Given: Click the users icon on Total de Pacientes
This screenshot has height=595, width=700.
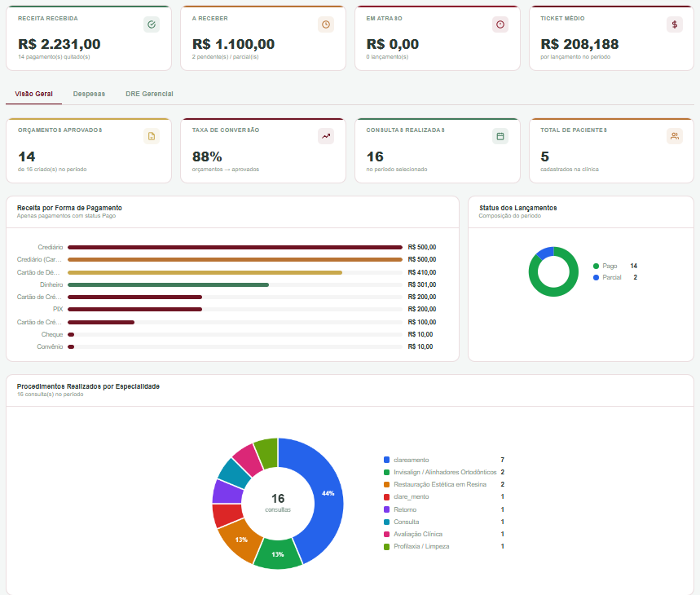Looking at the screenshot, I should 675,136.
